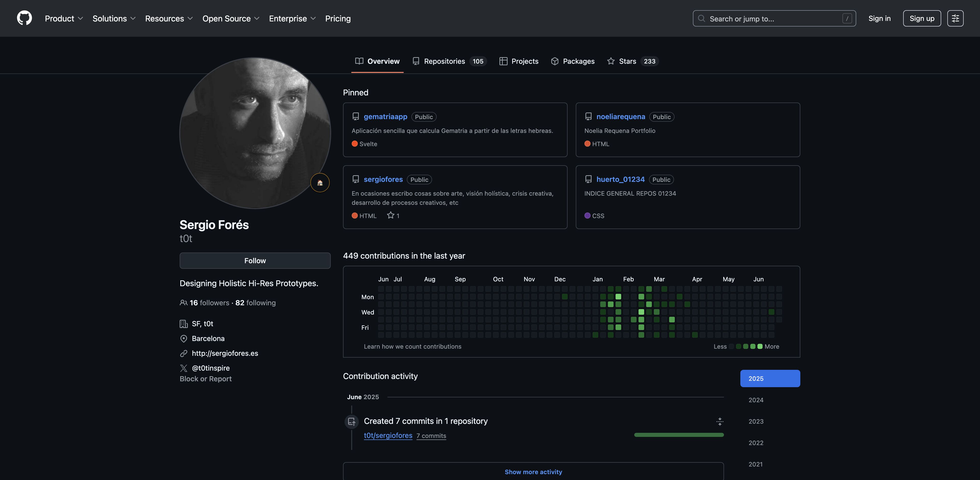
Task: View the Stars tab
Action: [x=633, y=61]
